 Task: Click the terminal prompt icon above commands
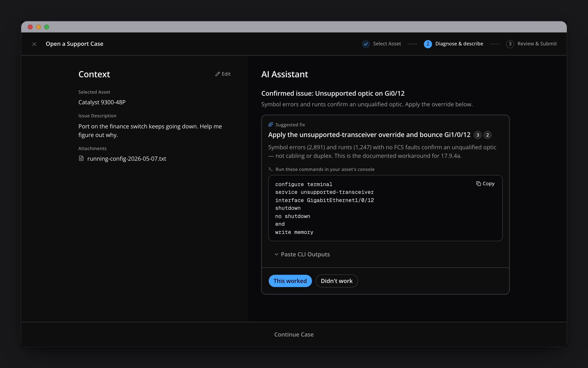click(x=271, y=169)
